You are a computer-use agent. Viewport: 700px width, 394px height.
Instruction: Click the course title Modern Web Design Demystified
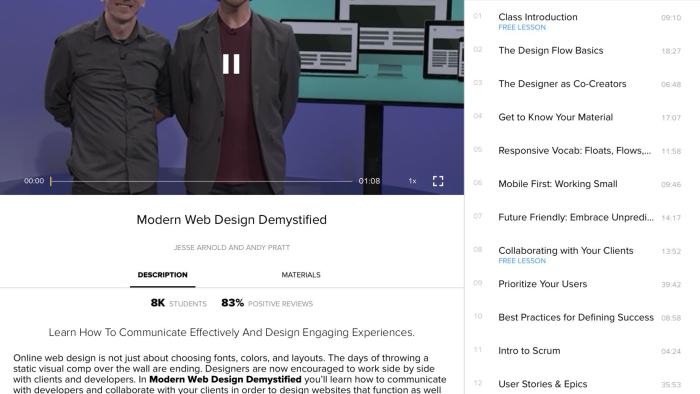coord(232,220)
